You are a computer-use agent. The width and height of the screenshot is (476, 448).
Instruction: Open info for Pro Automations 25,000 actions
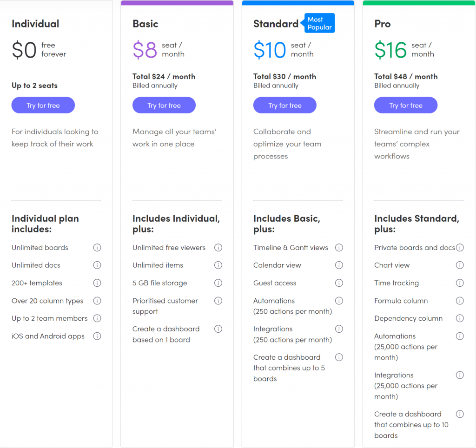[460, 336]
